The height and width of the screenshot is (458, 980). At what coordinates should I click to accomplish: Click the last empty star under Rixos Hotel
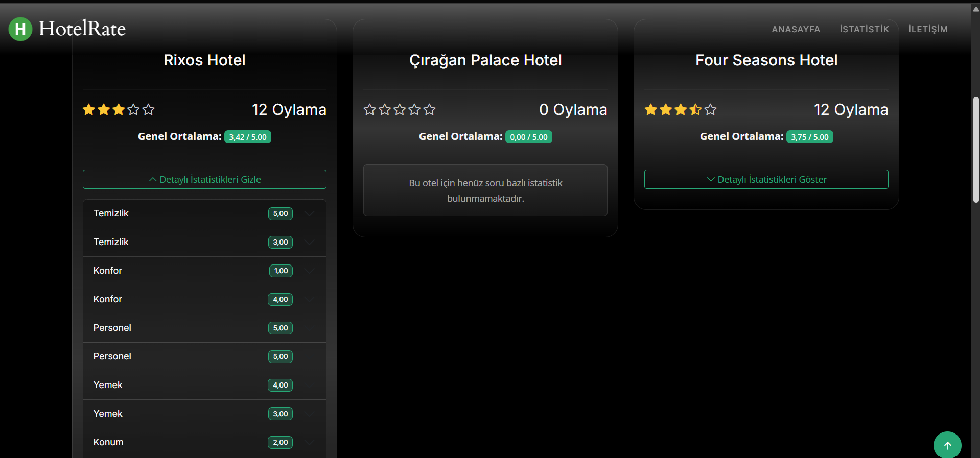tap(149, 109)
